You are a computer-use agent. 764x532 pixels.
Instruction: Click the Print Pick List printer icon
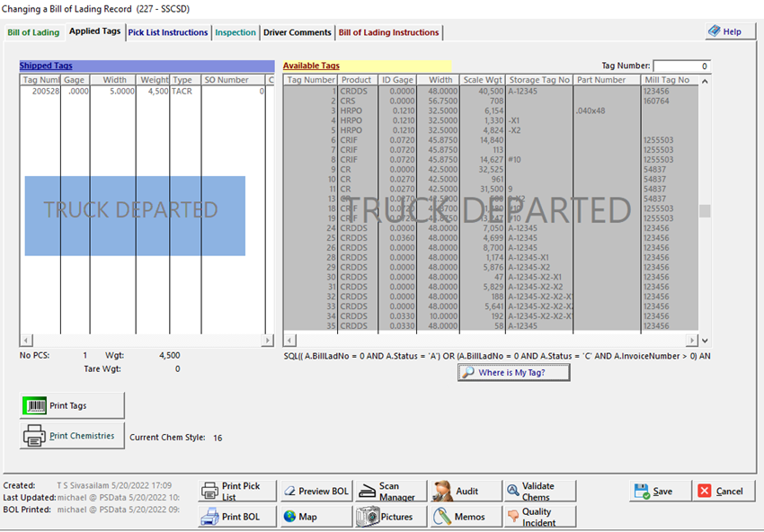pos(209,492)
